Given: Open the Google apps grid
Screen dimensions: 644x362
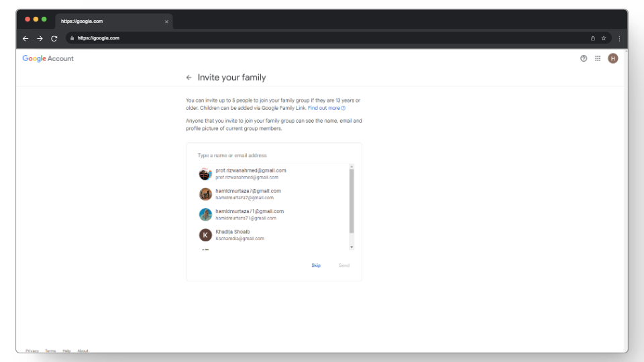Looking at the screenshot, I should point(598,58).
